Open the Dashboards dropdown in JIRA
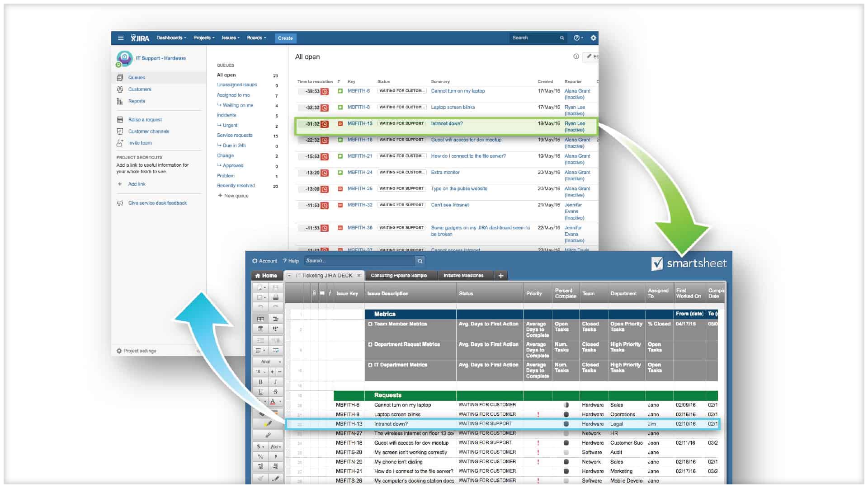The width and height of the screenshot is (868, 488). 171,38
